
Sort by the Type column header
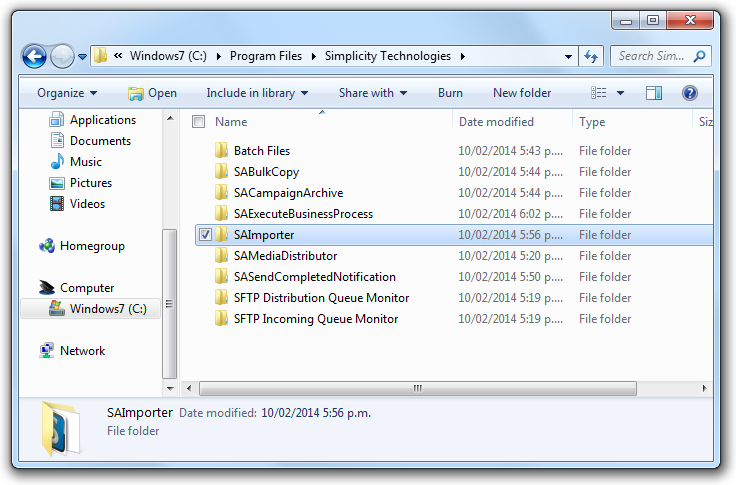click(592, 122)
